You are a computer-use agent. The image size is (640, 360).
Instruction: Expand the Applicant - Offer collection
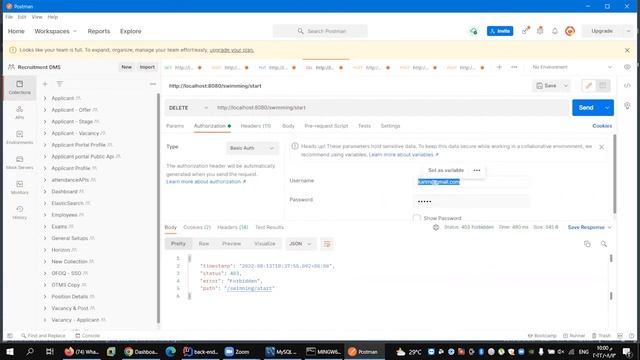pyautogui.click(x=45, y=110)
